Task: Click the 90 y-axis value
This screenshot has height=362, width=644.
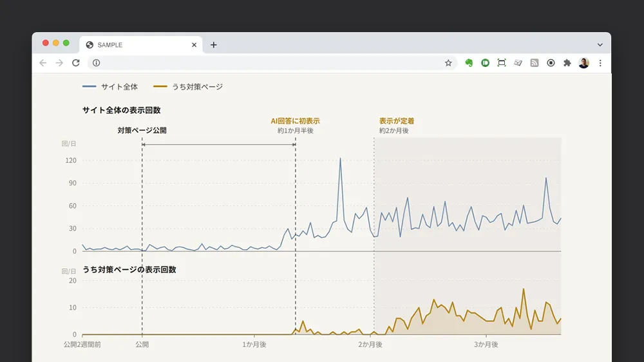Action: point(73,183)
